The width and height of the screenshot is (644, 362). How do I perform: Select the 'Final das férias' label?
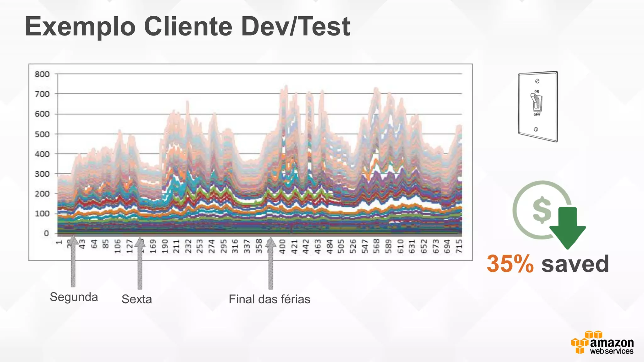(x=269, y=299)
